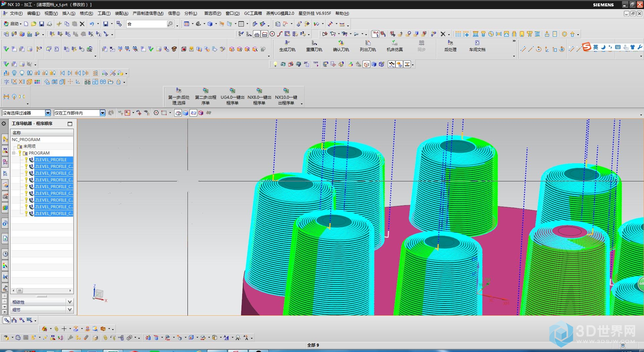Image resolution: width=644 pixels, height=352 pixels.
Task: Click UG4.0一键出程序单 button
Action: tap(232, 96)
